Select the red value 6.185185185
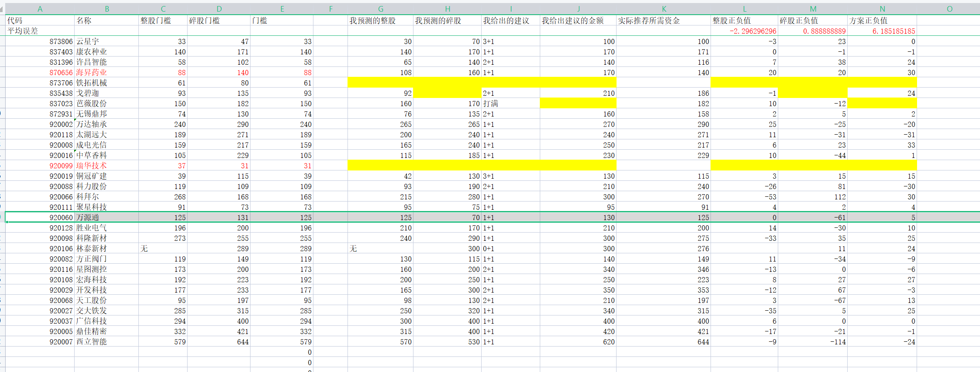980x372 pixels. [x=882, y=31]
